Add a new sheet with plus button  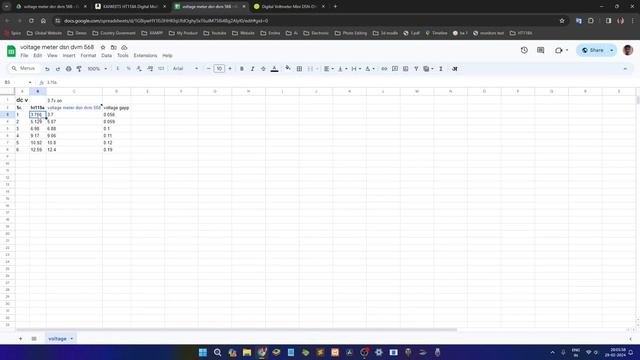pyautogui.click(x=20, y=339)
